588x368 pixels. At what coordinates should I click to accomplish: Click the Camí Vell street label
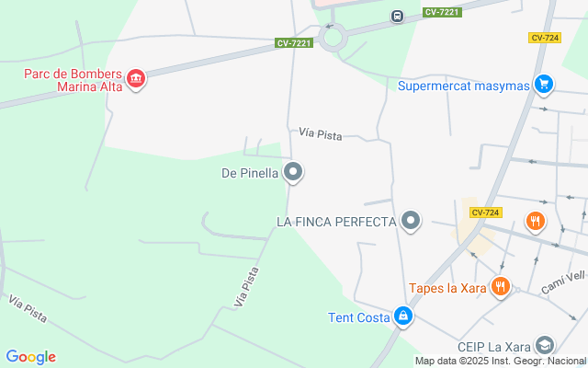[563, 282]
